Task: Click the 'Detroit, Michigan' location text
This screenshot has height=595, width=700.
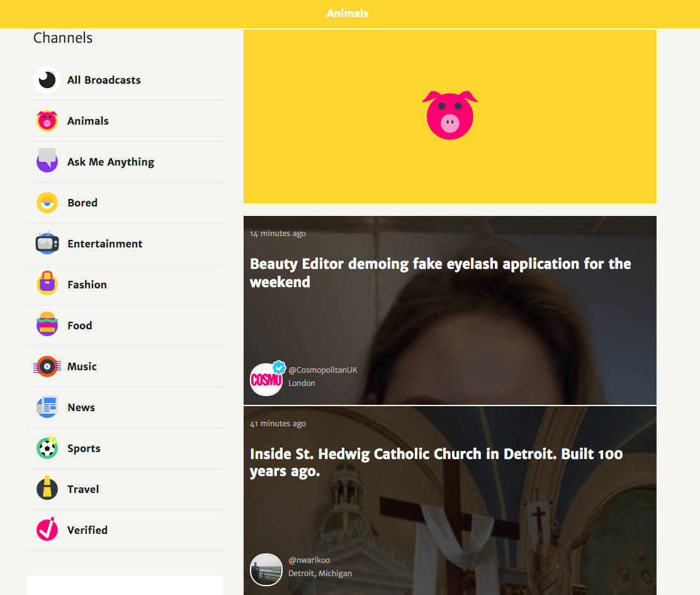Action: [x=320, y=574]
